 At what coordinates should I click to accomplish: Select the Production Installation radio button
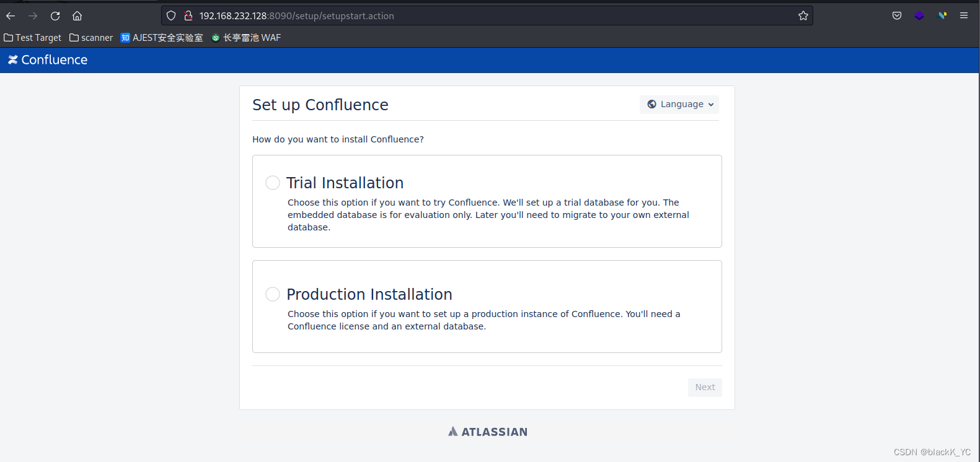273,294
